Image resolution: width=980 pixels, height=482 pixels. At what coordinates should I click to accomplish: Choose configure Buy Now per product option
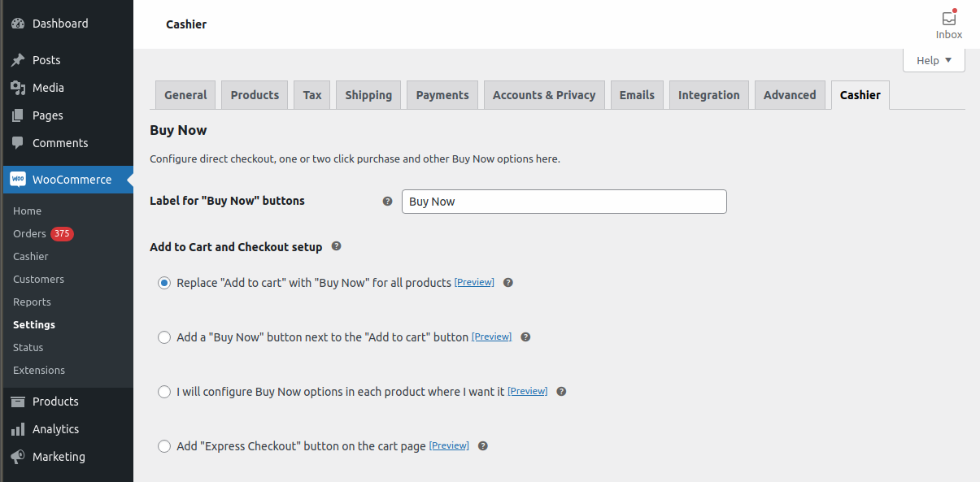pyautogui.click(x=164, y=392)
